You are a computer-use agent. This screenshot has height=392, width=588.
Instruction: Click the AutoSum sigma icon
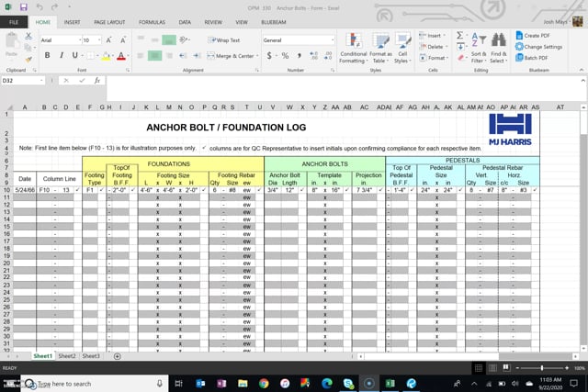point(459,36)
